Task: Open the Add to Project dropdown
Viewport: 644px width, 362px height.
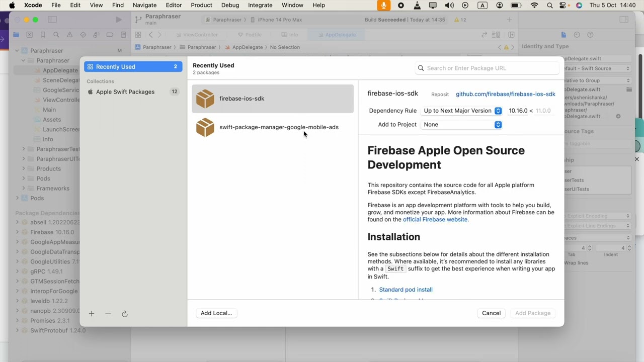Action: tap(461, 124)
